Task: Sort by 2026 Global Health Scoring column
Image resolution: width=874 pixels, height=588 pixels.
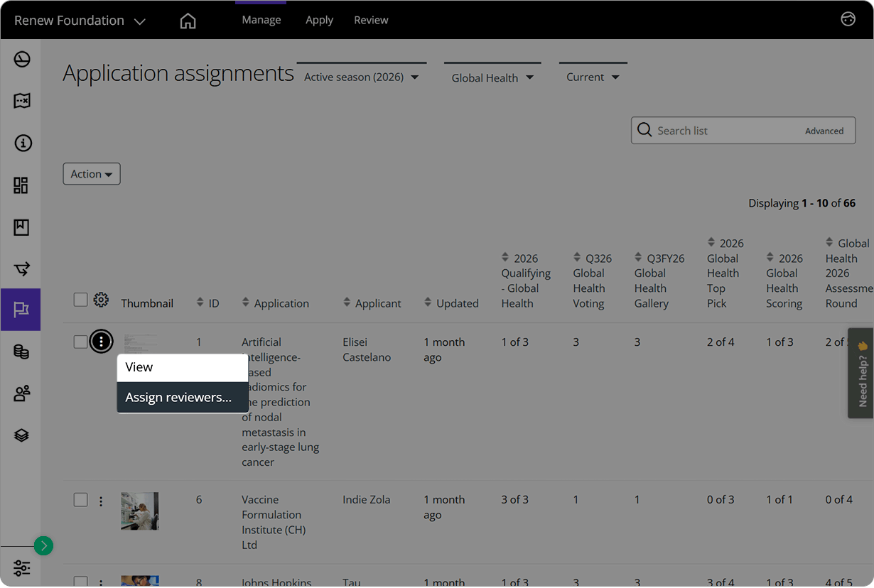Action: click(770, 257)
